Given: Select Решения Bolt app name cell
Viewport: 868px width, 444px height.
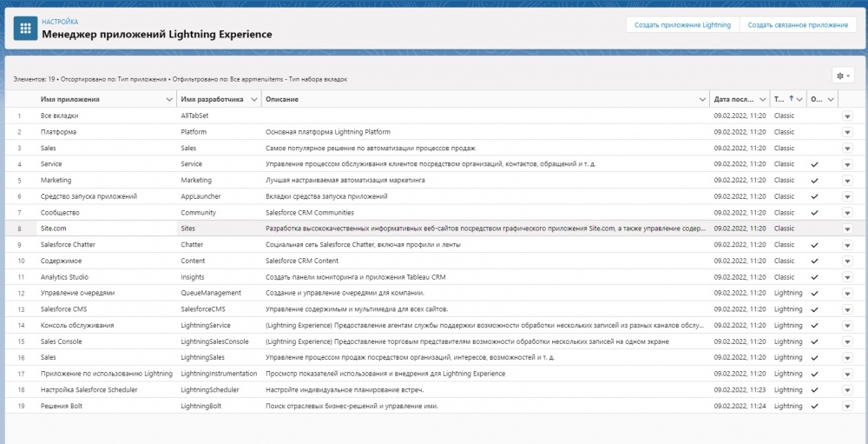Looking at the screenshot, I should click(62, 406).
